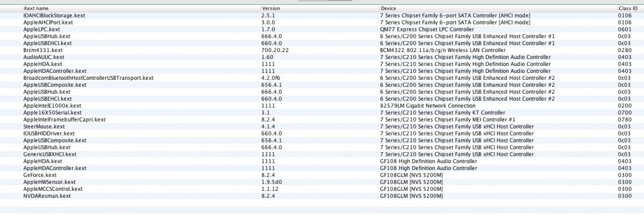Click Class ID 0700 cell

tap(624, 113)
